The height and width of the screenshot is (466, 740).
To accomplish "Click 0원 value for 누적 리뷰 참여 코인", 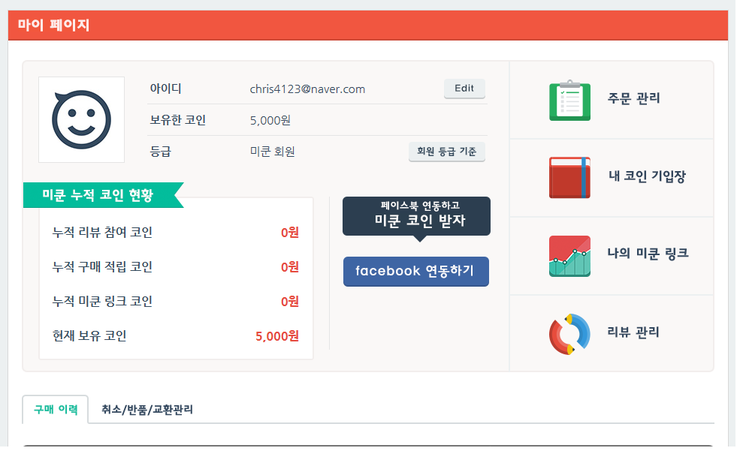I will [x=290, y=232].
